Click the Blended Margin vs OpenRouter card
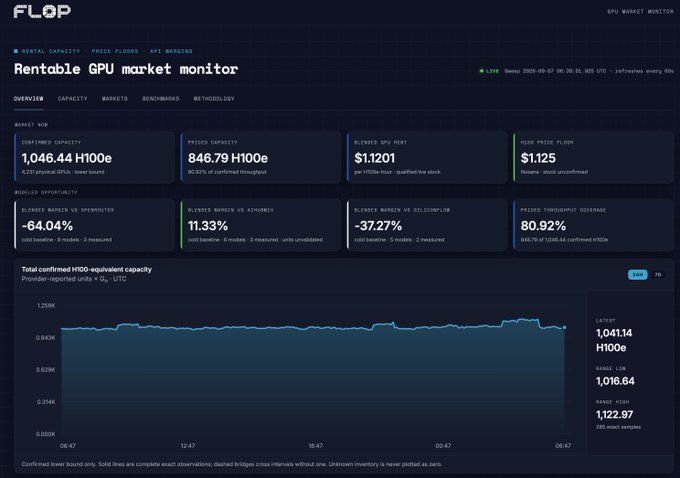This screenshot has width=680, height=478. click(x=95, y=225)
